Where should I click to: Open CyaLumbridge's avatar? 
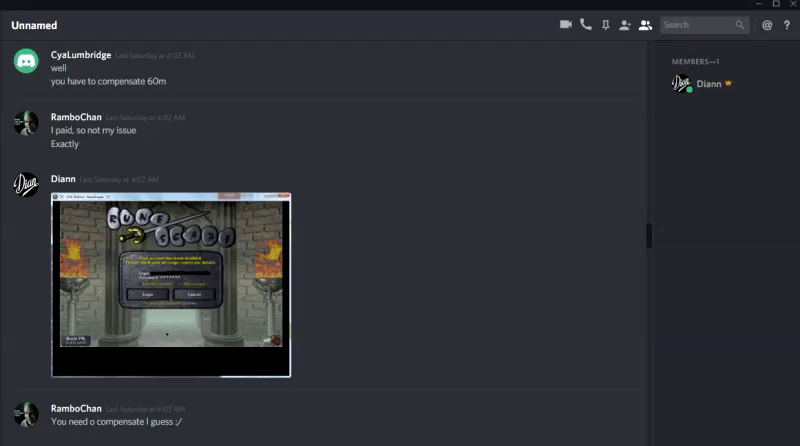click(26, 61)
